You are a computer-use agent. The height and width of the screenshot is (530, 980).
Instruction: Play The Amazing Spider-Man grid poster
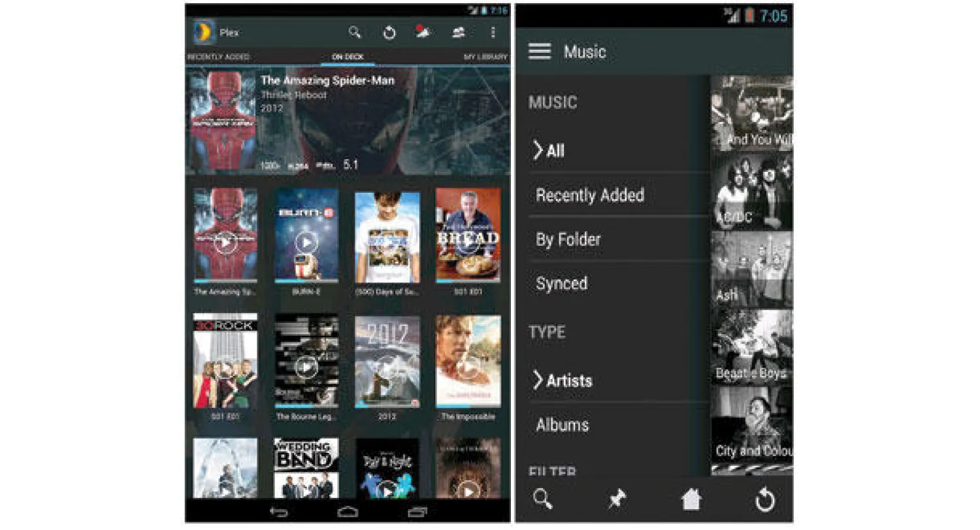(225, 235)
